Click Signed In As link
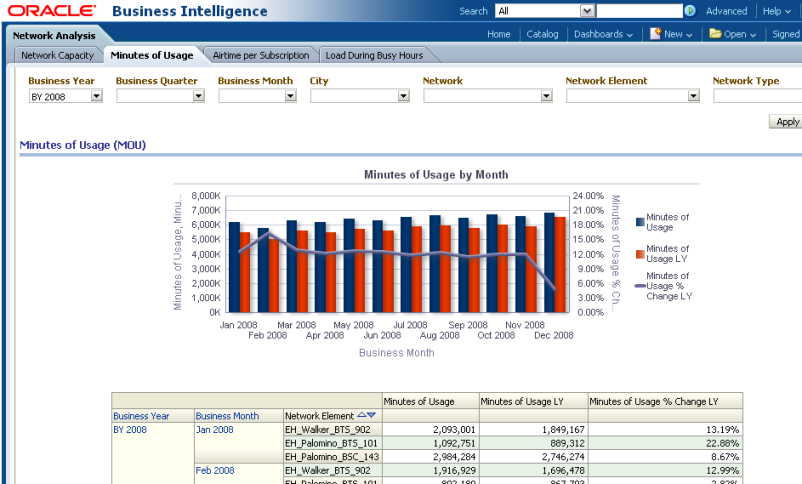The width and height of the screenshot is (802, 484). click(x=787, y=34)
